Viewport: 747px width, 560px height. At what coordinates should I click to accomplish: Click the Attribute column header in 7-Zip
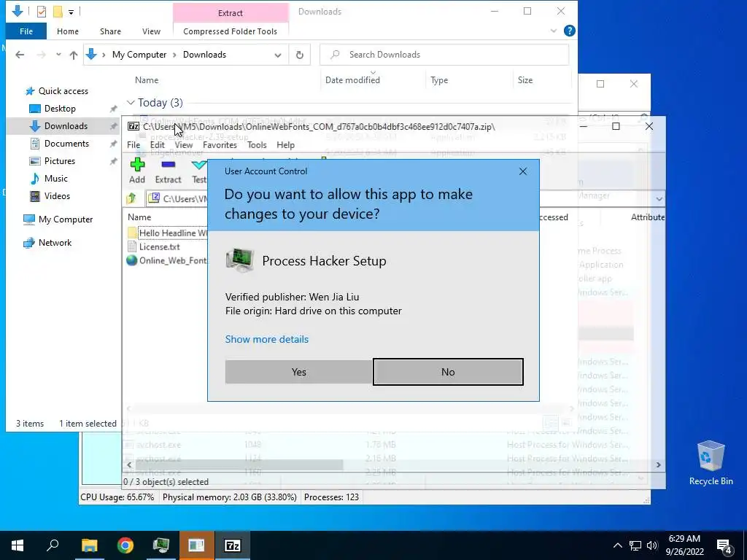[647, 217]
